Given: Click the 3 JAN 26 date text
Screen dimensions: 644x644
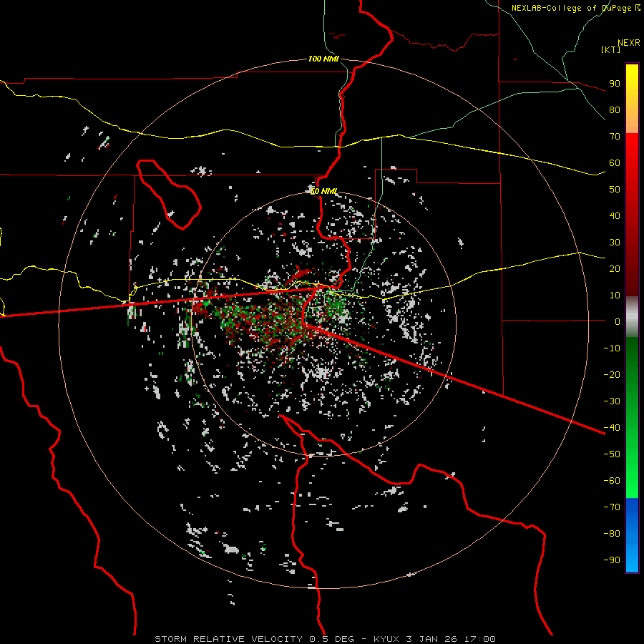Looking at the screenshot, I should coord(432,639).
